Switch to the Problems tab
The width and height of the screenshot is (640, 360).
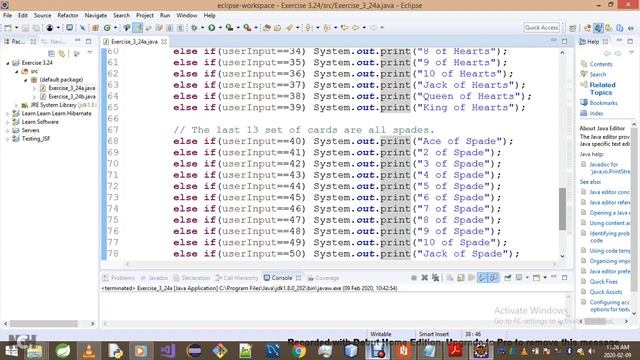coord(119,278)
